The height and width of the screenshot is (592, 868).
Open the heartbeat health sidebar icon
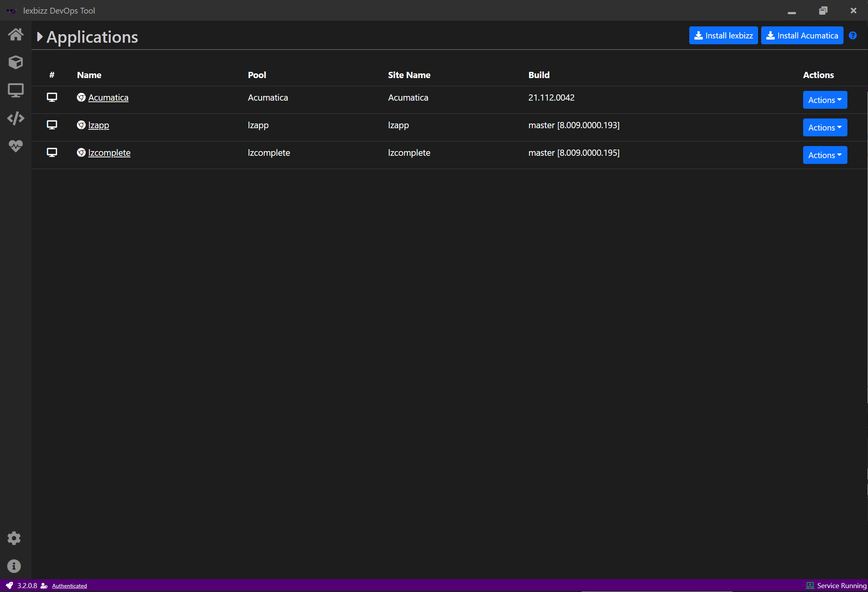pyautogui.click(x=16, y=146)
